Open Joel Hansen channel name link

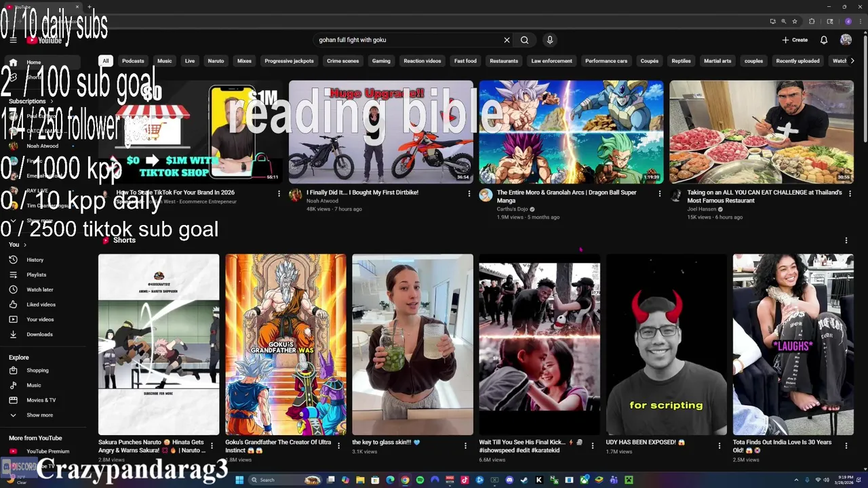coord(701,209)
